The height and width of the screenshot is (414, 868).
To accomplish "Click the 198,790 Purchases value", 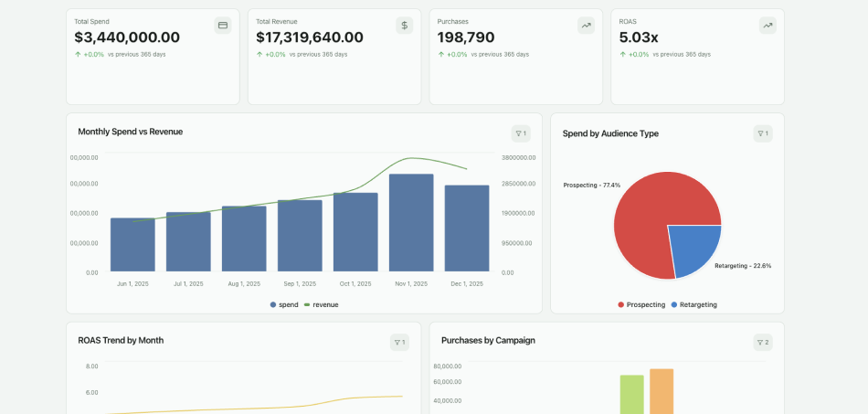I will [466, 37].
